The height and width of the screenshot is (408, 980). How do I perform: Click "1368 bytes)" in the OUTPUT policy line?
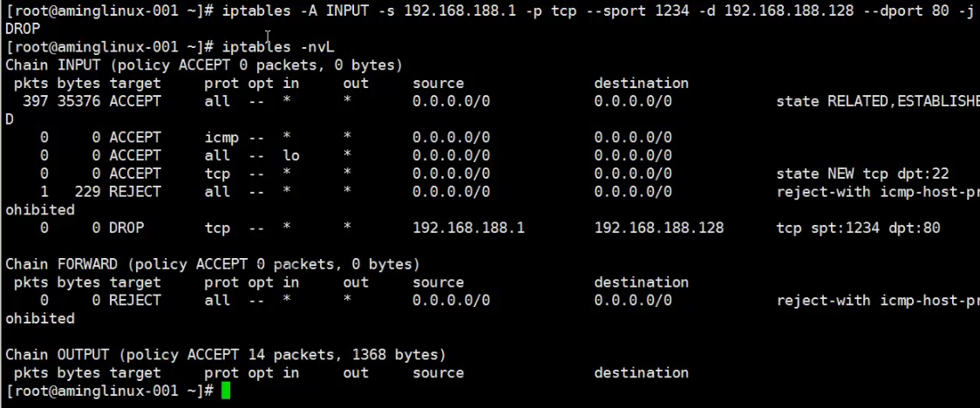(x=398, y=355)
